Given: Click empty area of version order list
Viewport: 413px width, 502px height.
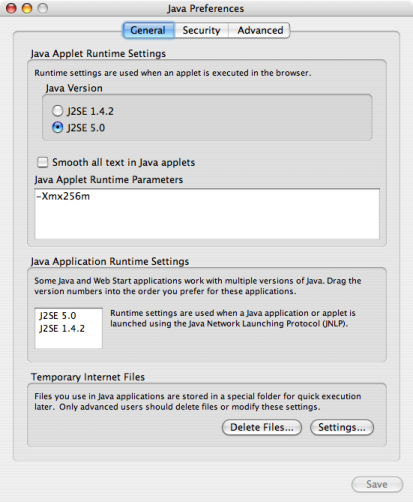Looking at the screenshot, I should (x=68, y=342).
